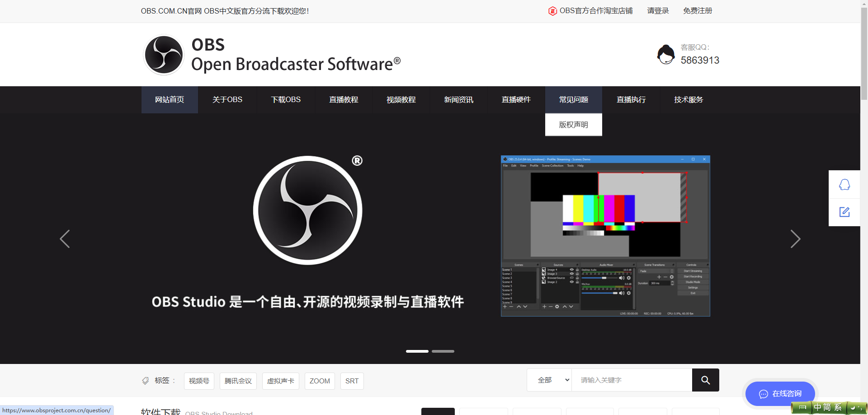Click the customer service avatar icon
The height and width of the screenshot is (415, 868).
tap(665, 54)
